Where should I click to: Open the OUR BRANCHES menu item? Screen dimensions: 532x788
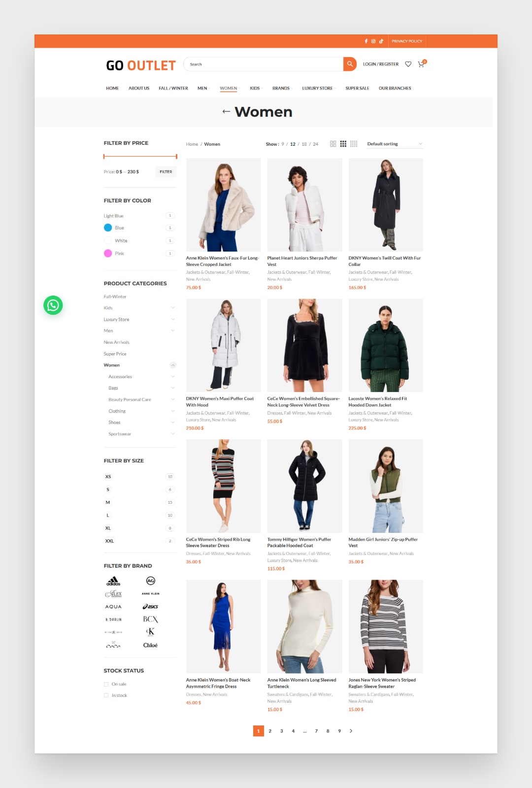[x=395, y=88]
